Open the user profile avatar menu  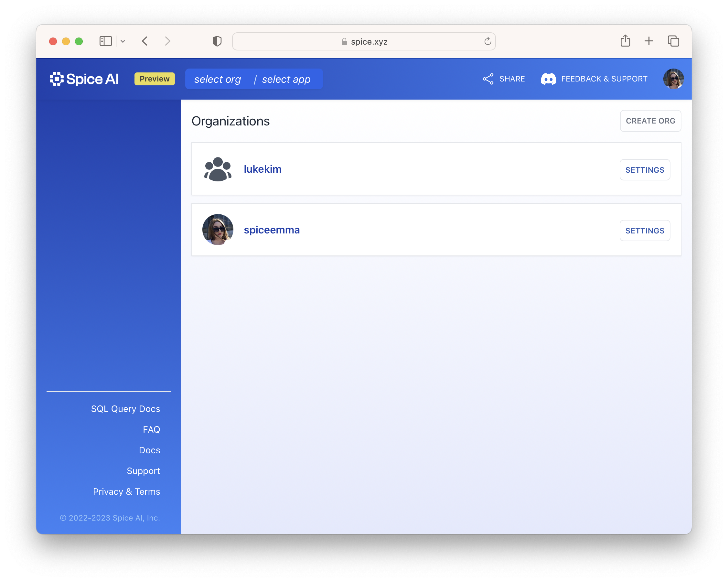click(x=673, y=79)
